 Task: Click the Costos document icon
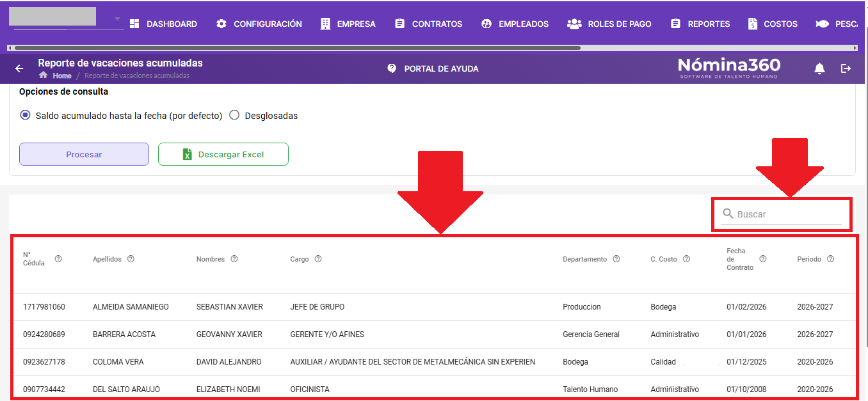(753, 24)
